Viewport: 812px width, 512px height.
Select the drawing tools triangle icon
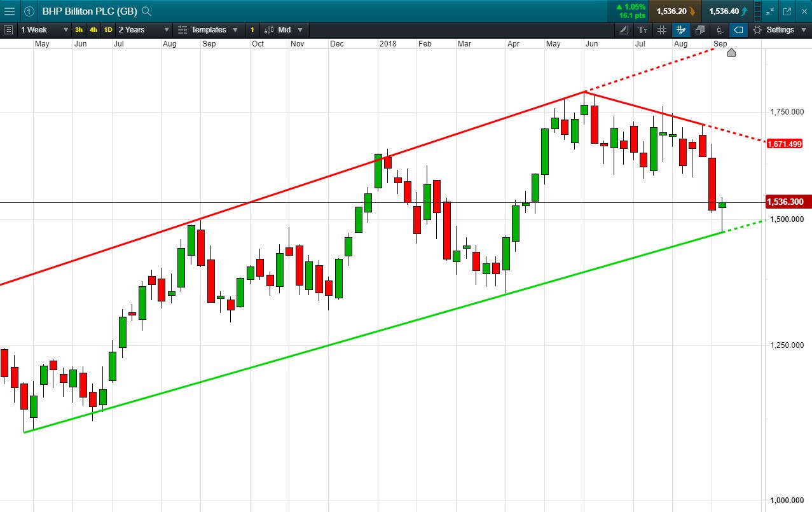coord(623,30)
